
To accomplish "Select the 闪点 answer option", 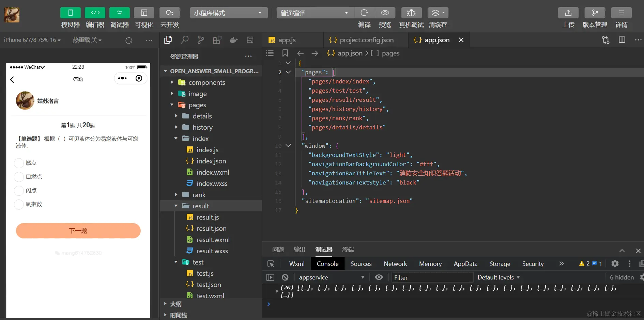I will (x=19, y=191).
